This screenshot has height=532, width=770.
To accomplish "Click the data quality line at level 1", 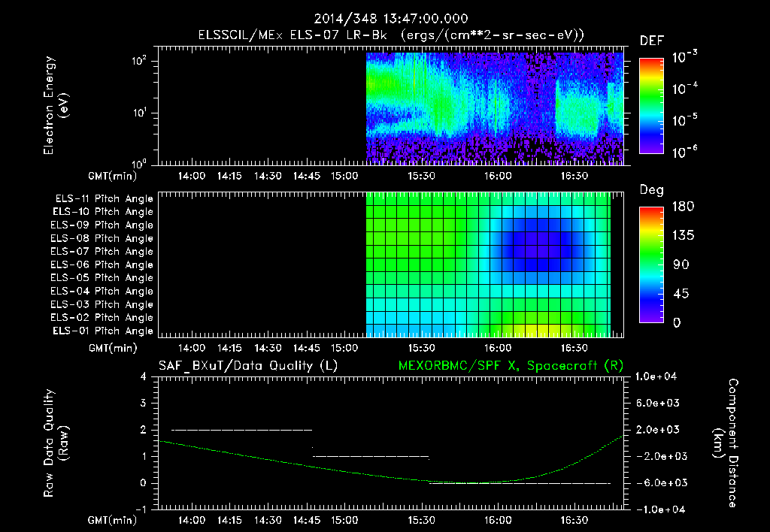I will click(x=371, y=456).
